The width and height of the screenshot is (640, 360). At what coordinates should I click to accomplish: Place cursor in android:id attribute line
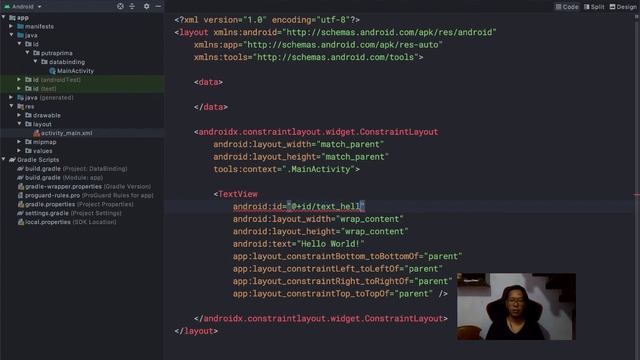tap(299, 207)
